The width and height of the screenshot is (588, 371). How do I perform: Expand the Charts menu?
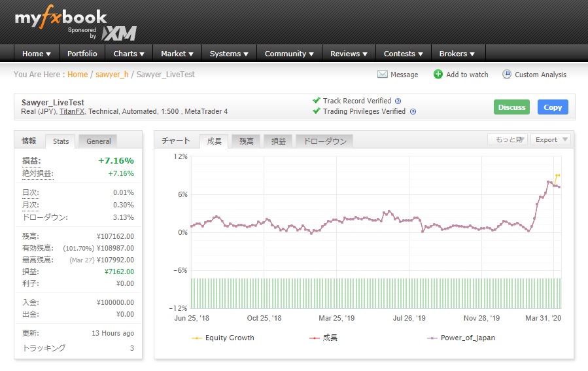point(129,54)
